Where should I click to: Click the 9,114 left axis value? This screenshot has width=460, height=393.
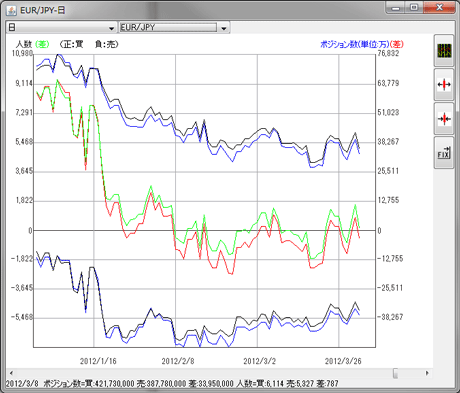click(x=24, y=83)
